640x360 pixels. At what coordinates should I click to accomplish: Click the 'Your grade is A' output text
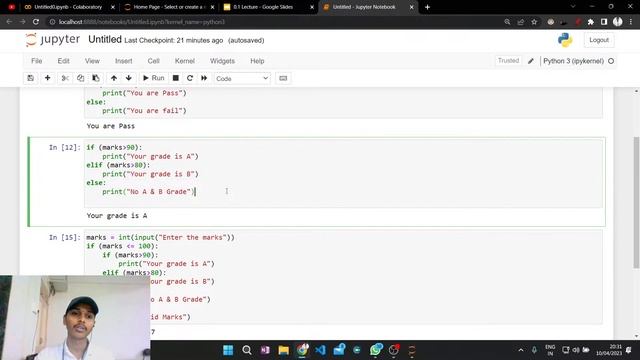coord(117,216)
